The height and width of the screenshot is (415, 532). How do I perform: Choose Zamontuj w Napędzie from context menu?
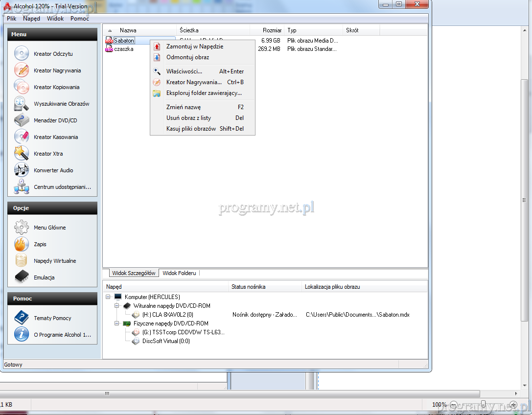pyautogui.click(x=195, y=46)
